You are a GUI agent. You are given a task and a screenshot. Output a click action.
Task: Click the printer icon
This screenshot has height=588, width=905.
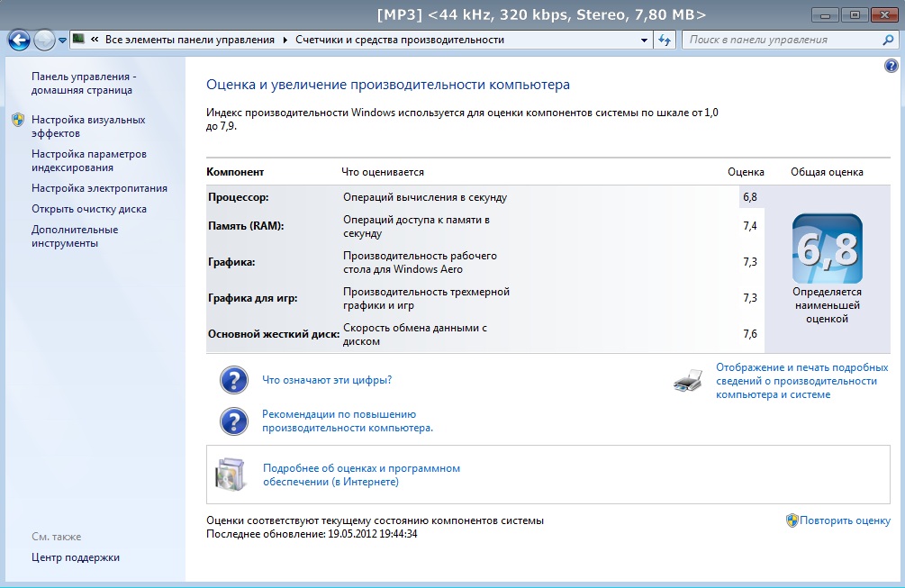point(688,381)
